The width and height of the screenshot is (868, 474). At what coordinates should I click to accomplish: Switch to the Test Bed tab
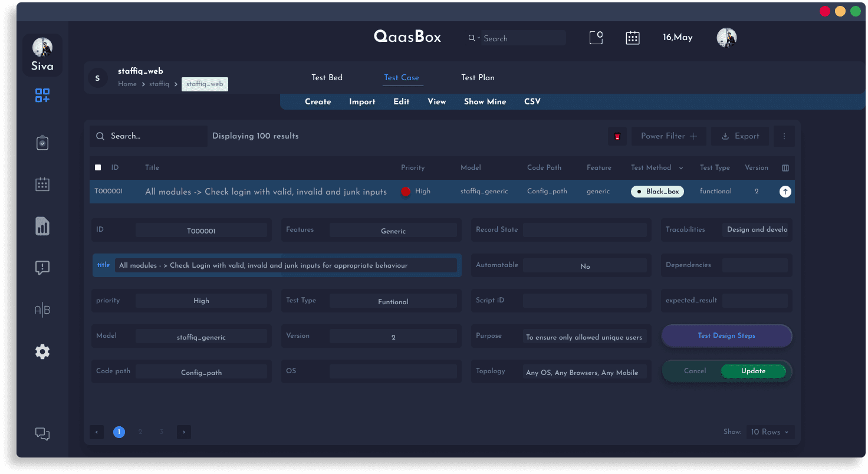327,77
